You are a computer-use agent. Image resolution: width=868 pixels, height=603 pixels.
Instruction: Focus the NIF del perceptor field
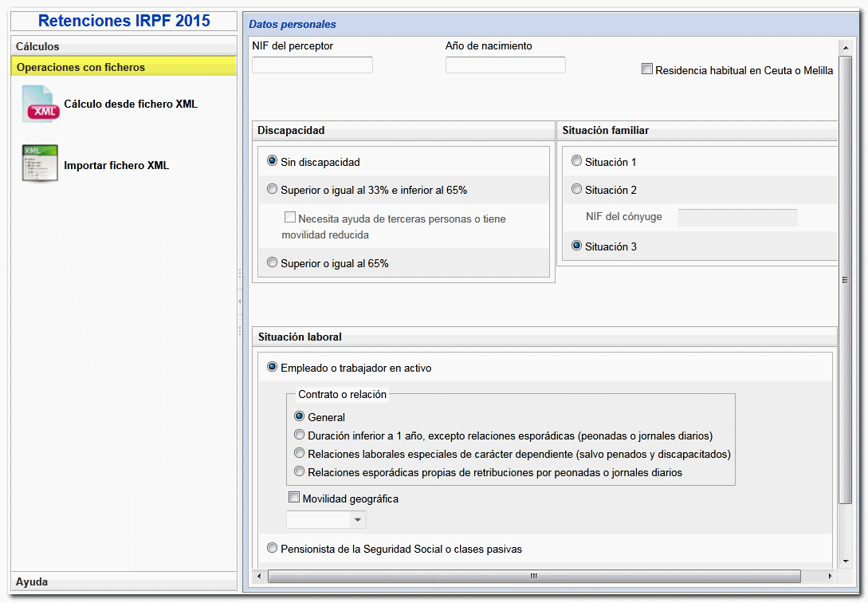(312, 65)
